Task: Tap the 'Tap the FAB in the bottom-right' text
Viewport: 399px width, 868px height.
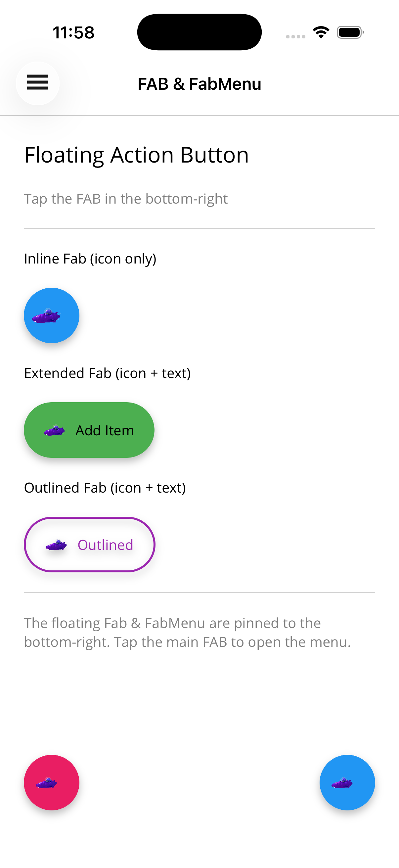Action: click(126, 199)
